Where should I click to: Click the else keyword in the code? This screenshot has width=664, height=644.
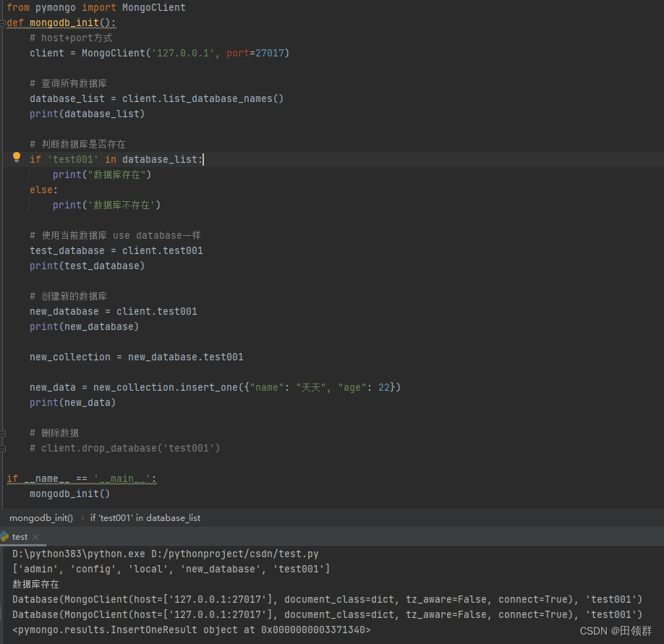[x=41, y=190]
